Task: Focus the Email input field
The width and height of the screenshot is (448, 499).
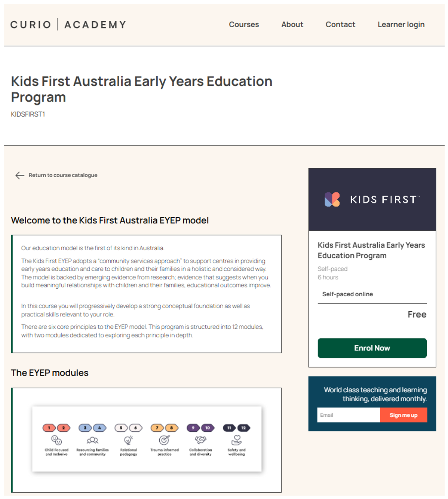Action: 349,415
